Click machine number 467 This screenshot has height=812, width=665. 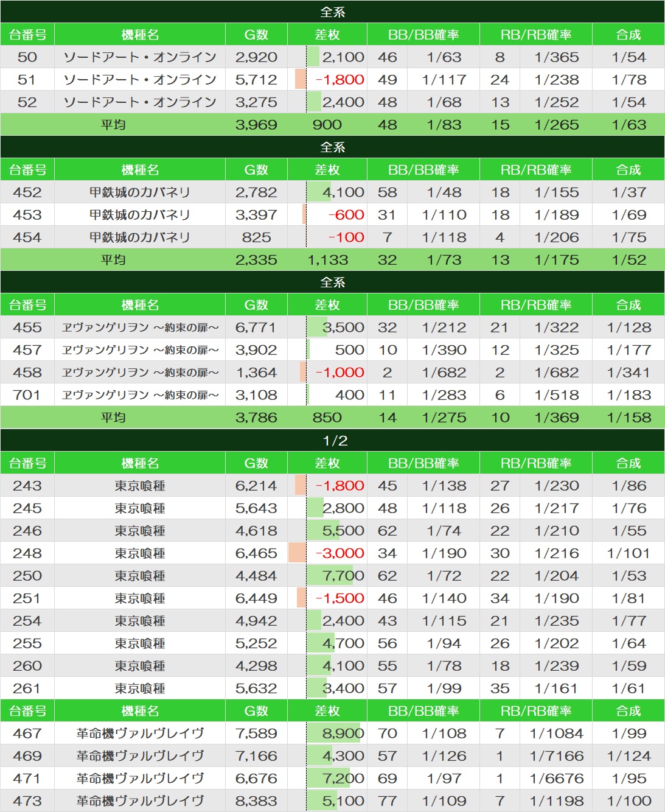click(27, 733)
